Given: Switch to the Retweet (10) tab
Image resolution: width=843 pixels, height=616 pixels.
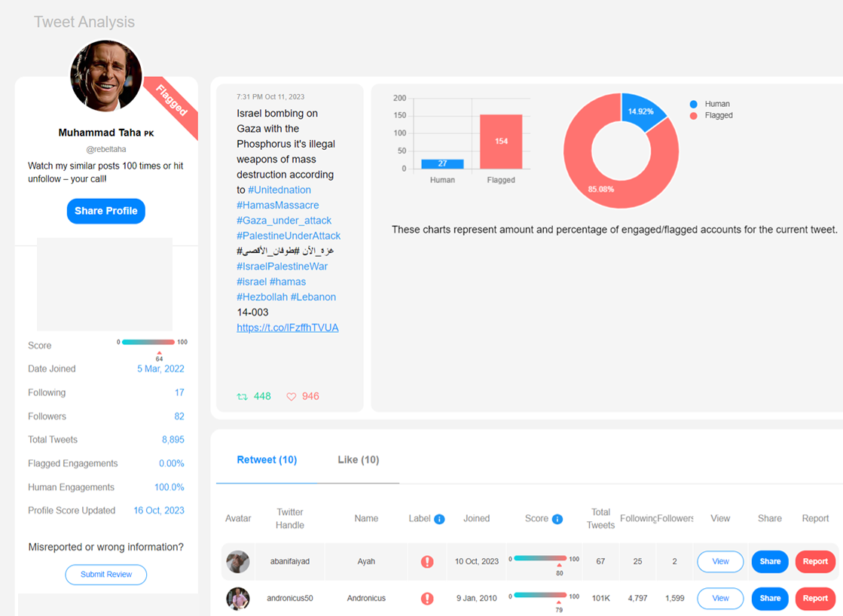Looking at the screenshot, I should click(267, 459).
